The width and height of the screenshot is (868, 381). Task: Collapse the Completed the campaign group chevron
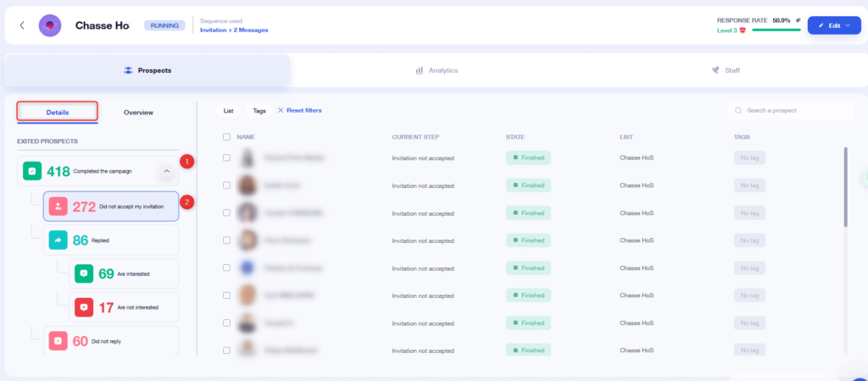tap(167, 171)
